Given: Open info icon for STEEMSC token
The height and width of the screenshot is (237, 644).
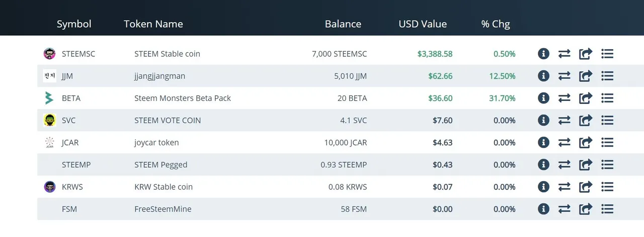Looking at the screenshot, I should 543,54.
